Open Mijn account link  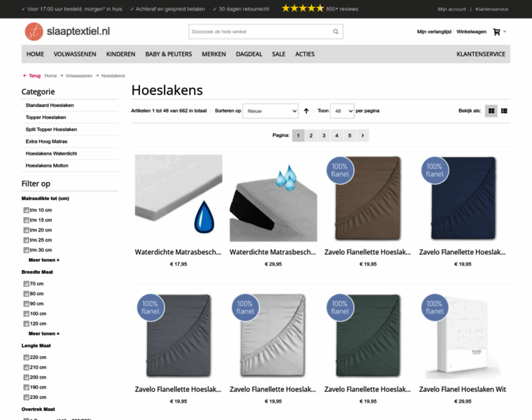pos(451,9)
